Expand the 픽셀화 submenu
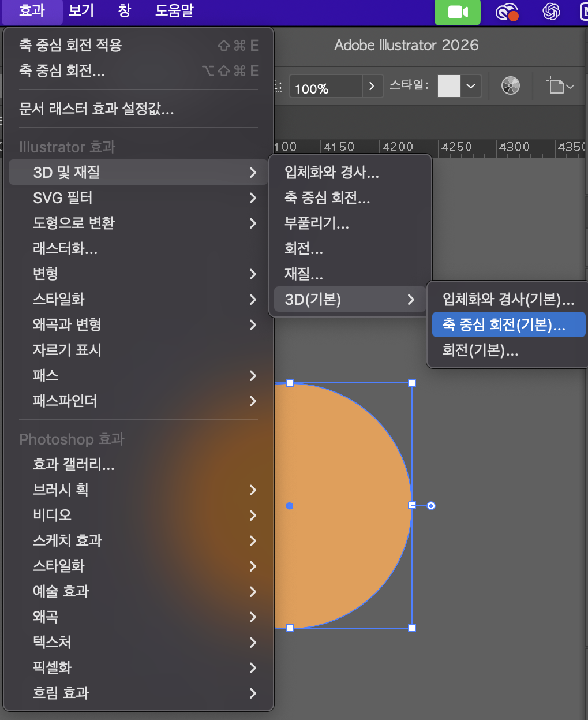The height and width of the screenshot is (720, 588). (138, 667)
